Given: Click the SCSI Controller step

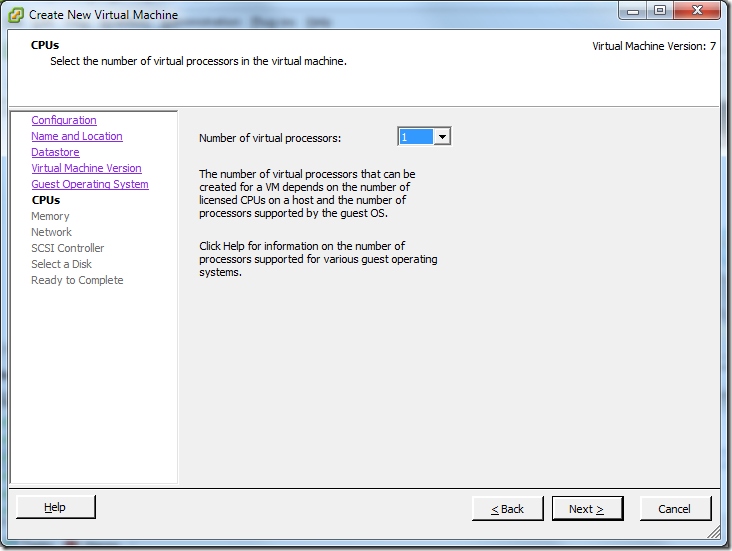Looking at the screenshot, I should pyautogui.click(x=68, y=248).
